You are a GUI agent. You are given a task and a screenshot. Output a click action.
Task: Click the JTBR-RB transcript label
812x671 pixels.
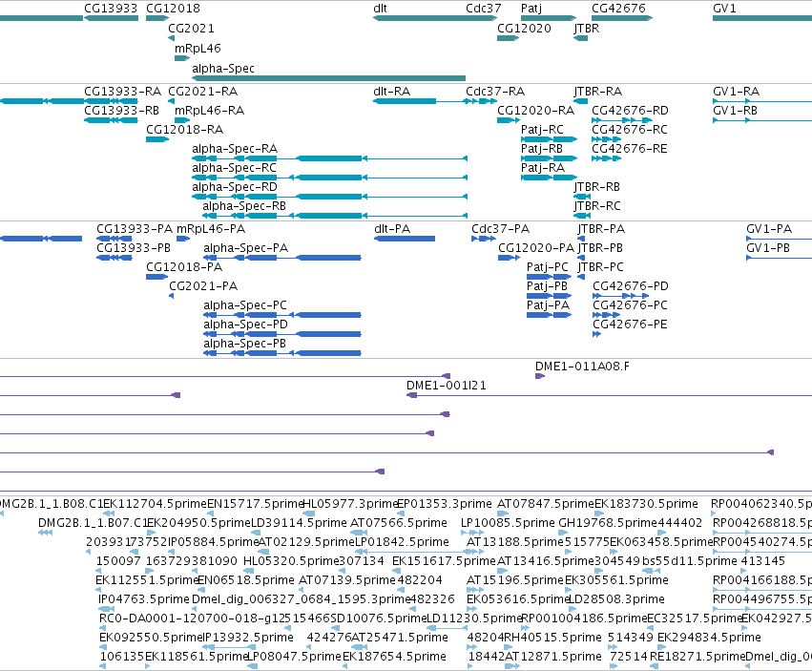click(x=596, y=187)
